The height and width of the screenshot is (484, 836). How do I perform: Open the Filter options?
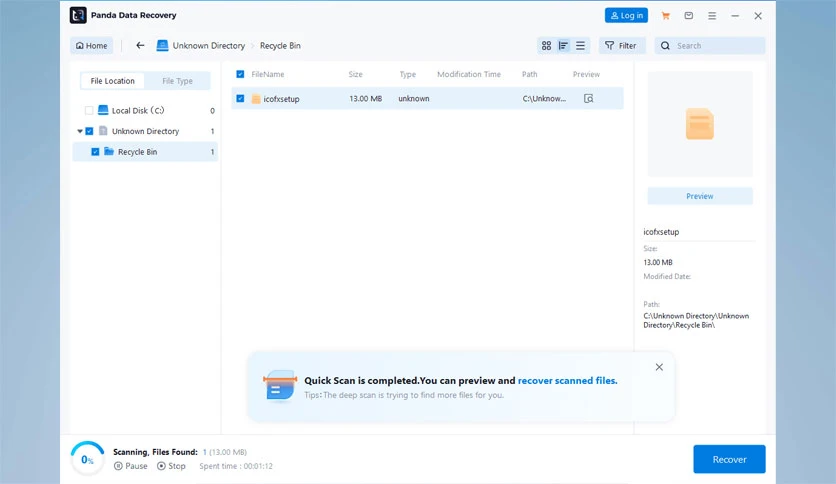click(621, 46)
